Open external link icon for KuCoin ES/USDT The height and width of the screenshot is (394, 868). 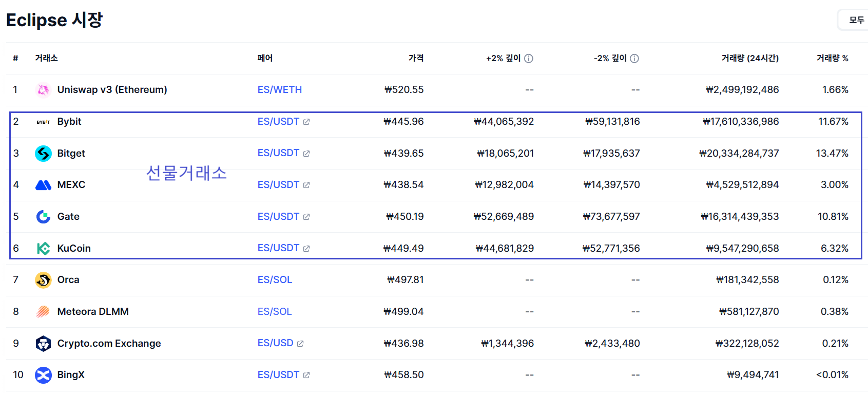[306, 249]
